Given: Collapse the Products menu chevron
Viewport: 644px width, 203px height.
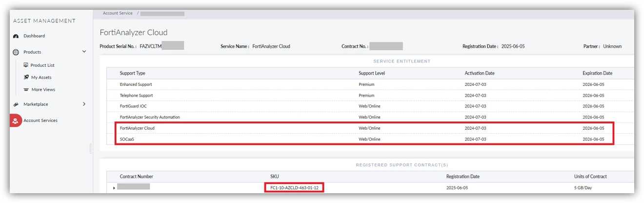Looking at the screenshot, I should click(x=84, y=52).
